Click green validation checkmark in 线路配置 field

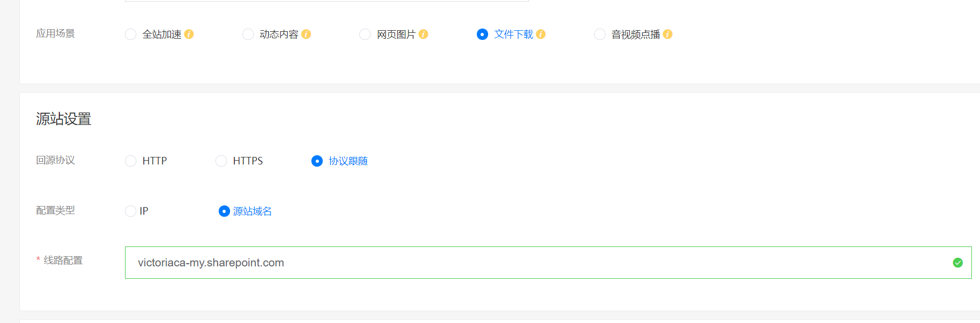(x=957, y=263)
